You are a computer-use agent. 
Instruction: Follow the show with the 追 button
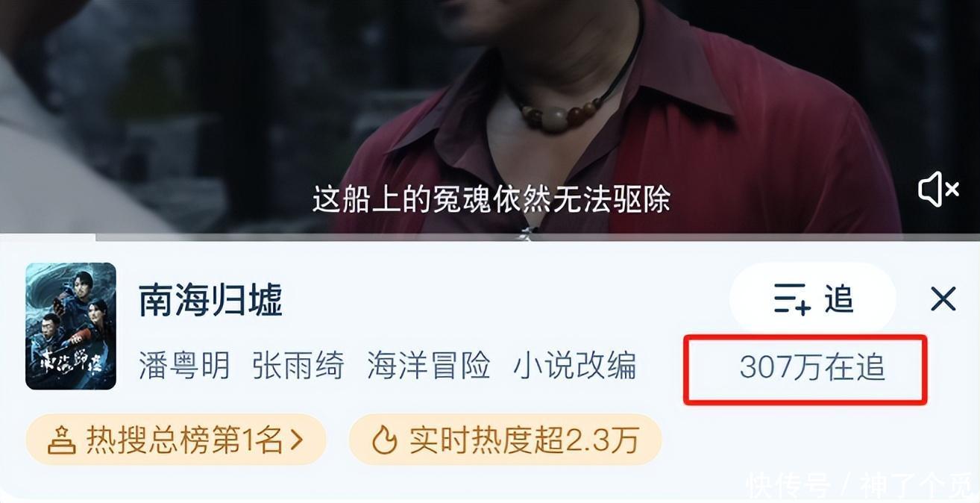(x=813, y=299)
